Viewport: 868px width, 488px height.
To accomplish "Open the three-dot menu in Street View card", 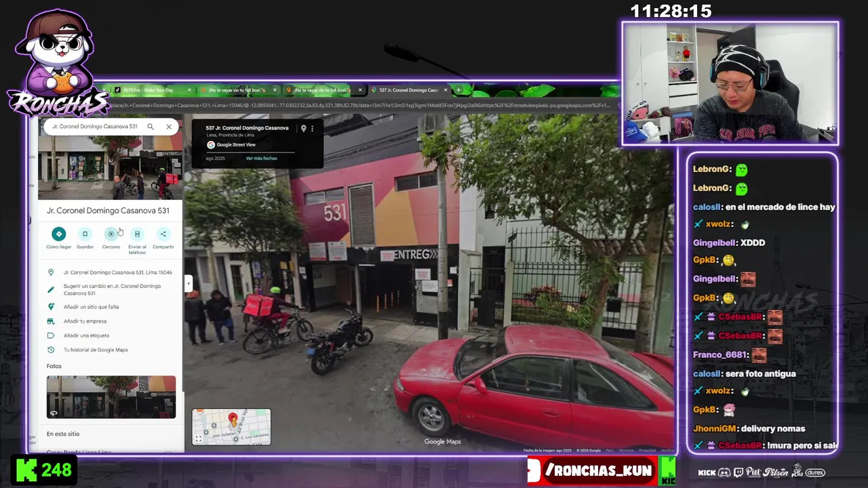I will click(x=312, y=128).
